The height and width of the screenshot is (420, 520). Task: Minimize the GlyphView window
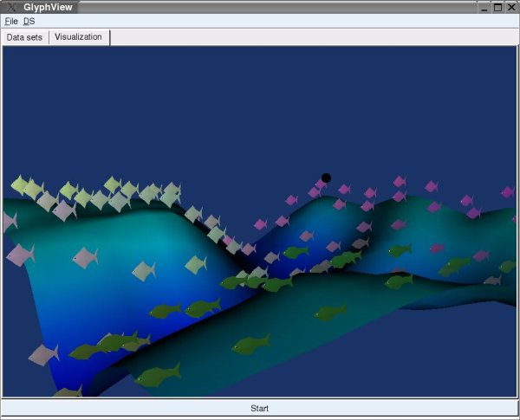484,7
